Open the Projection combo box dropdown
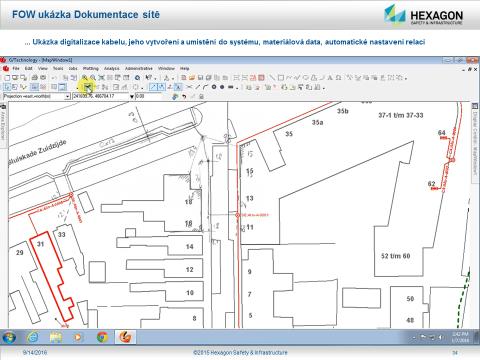 coord(67,96)
